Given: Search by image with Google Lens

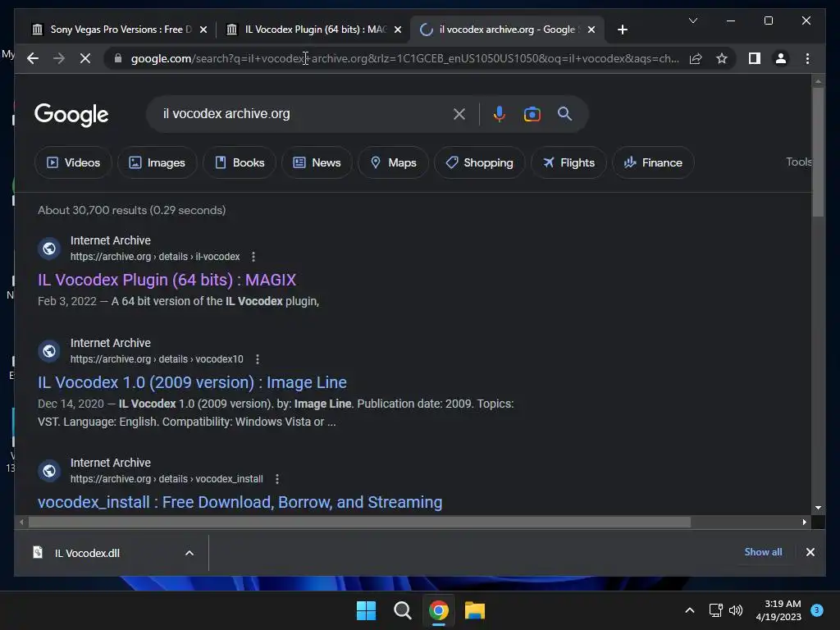Looking at the screenshot, I should (532, 113).
